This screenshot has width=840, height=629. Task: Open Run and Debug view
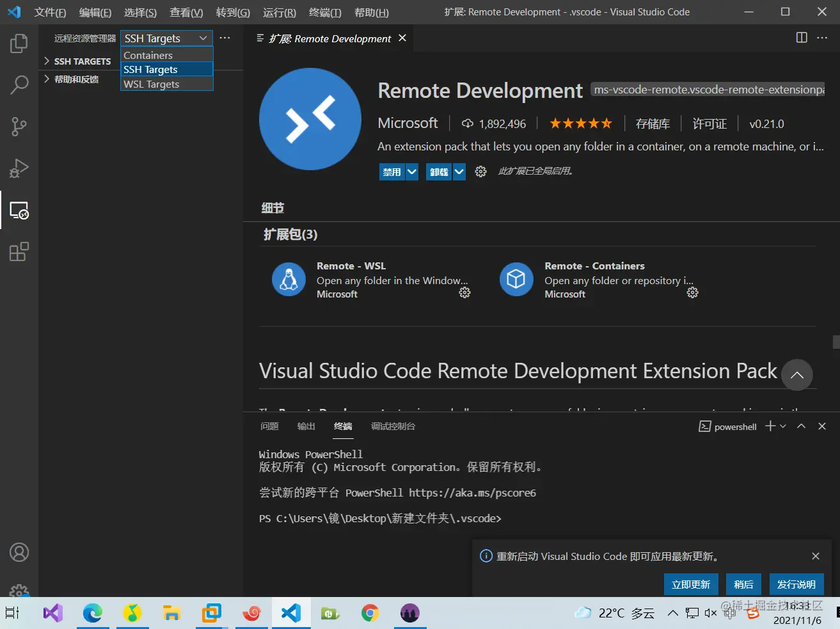click(19, 168)
